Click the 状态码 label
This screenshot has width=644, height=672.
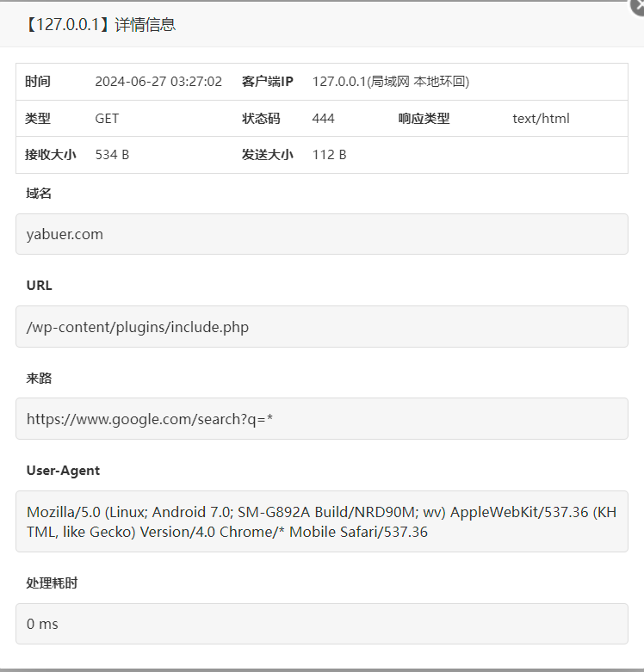click(261, 118)
